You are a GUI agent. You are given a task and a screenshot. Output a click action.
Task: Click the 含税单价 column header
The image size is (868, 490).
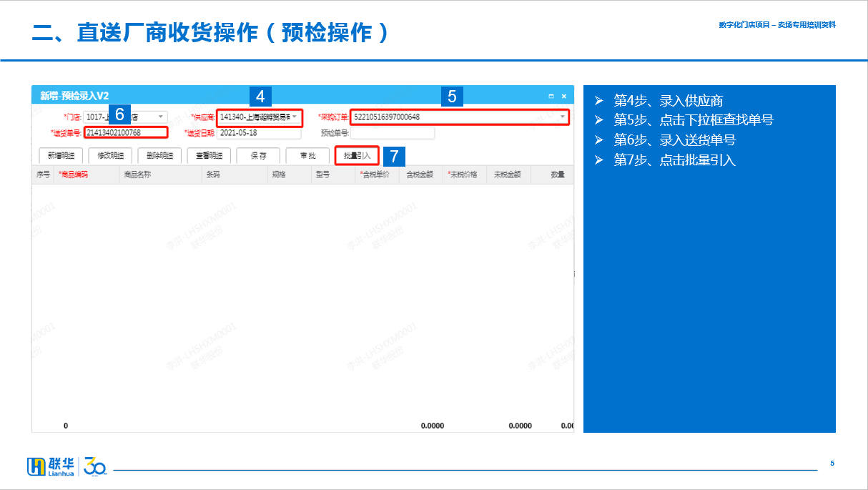pyautogui.click(x=377, y=175)
